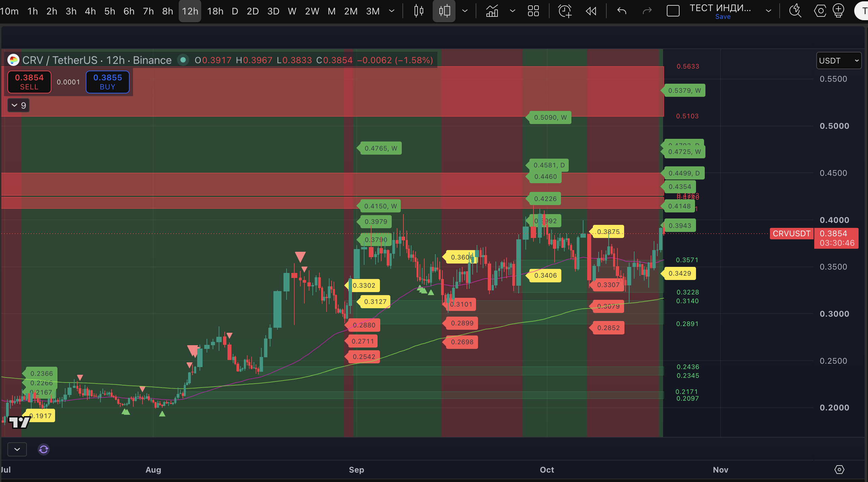Open the layout name dropdown arrow
Image resolution: width=868 pixels, height=482 pixels.
point(768,11)
